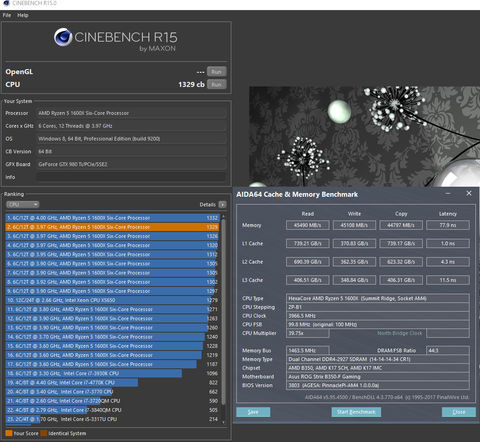480x442 pixels.
Task: Select ranking row 18 Core i7-3930K
Action: coord(112,373)
